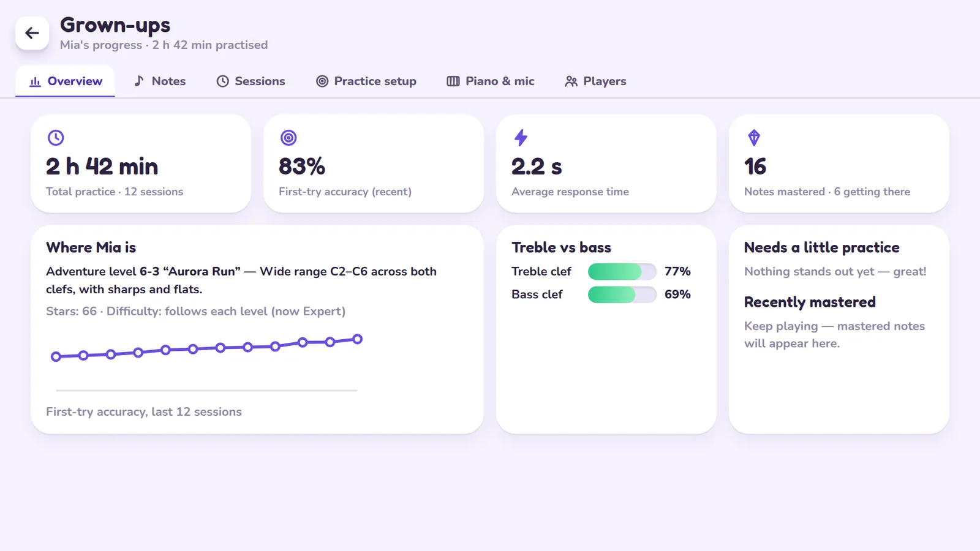Click the 'Recently mastered' heading

(x=810, y=302)
